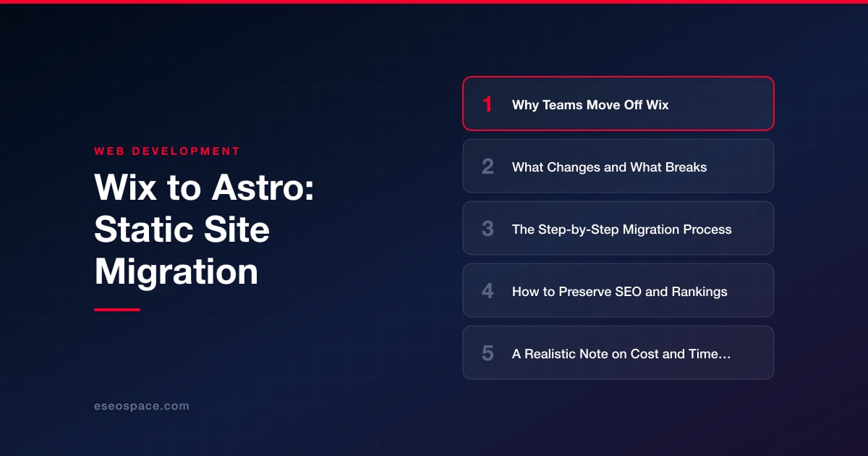Screen dimensions: 868x456
Task: Choose 'The Step-by-Step Migration Process' card
Action: click(618, 228)
